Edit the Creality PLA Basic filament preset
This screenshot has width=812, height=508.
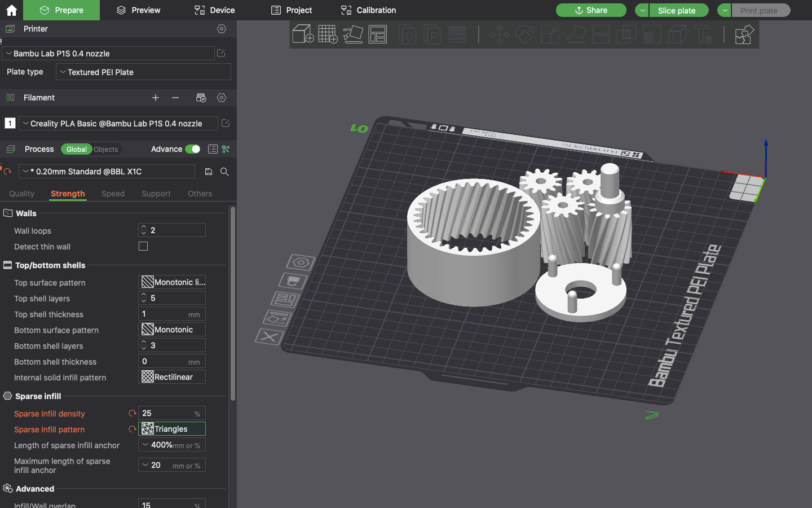[226, 123]
